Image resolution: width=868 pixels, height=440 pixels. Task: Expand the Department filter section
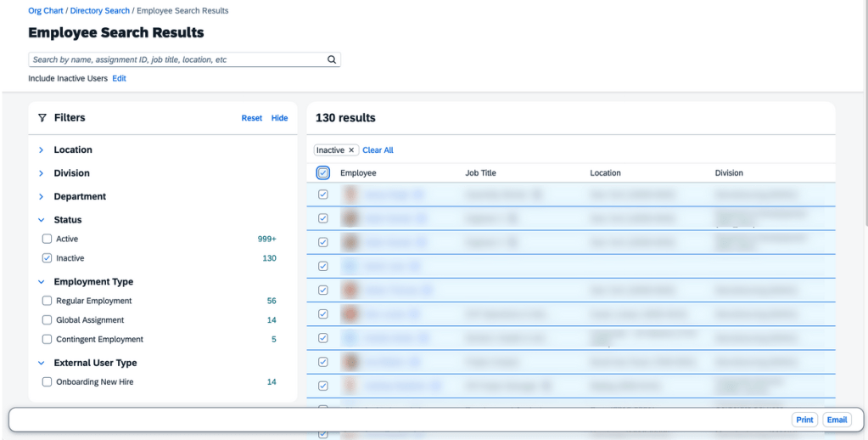[41, 197]
